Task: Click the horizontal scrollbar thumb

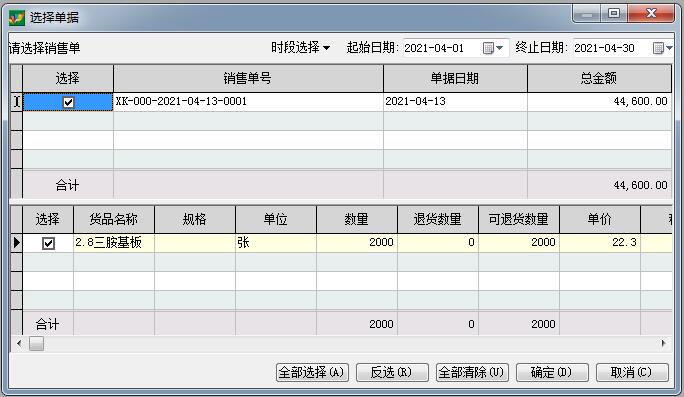Action: (36, 344)
